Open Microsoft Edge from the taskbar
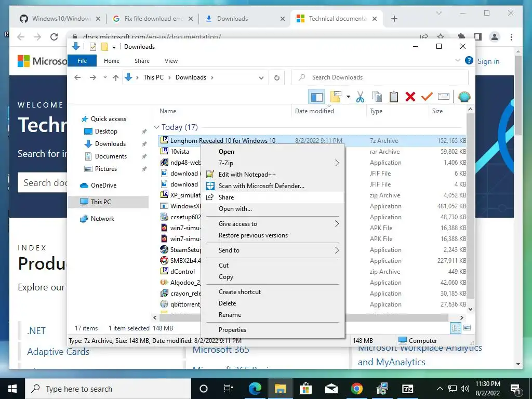The image size is (532, 399). point(255,389)
